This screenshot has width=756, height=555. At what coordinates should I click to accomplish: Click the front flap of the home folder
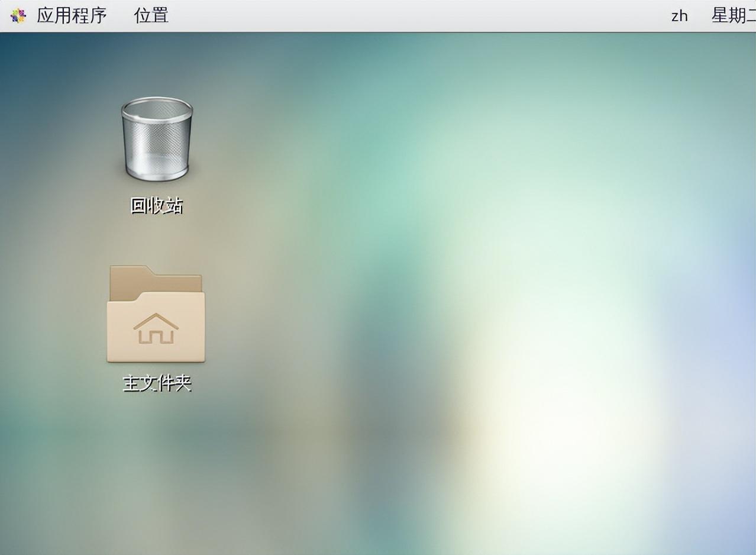(156, 349)
